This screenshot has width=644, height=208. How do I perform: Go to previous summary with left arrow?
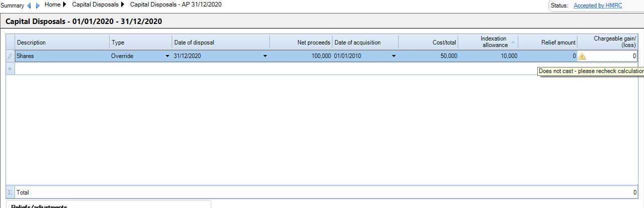tap(29, 5)
